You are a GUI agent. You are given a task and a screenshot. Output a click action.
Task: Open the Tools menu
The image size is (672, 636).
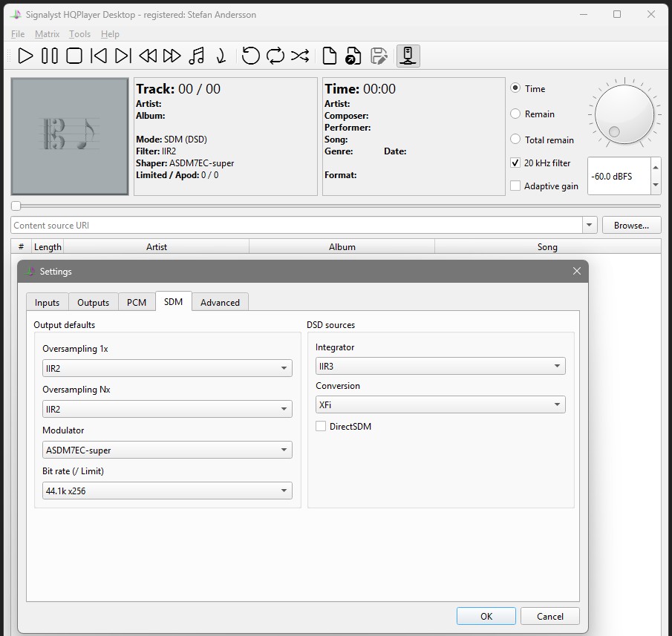[79, 34]
